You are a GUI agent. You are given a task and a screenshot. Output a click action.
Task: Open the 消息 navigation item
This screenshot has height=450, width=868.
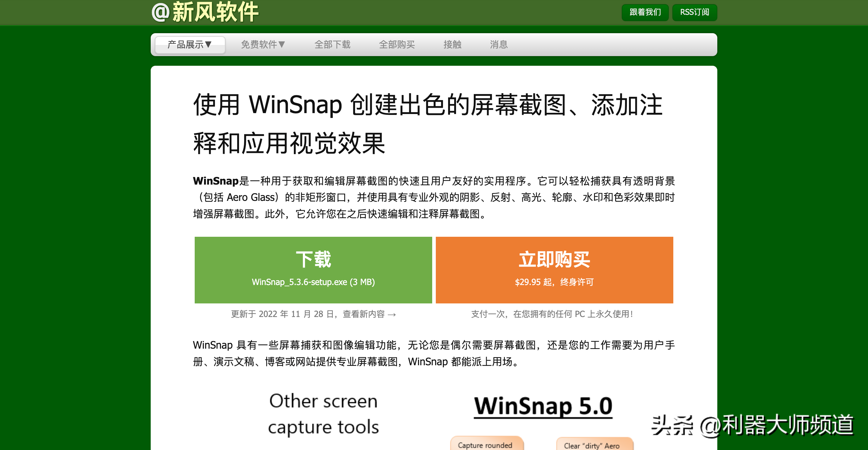499,45
